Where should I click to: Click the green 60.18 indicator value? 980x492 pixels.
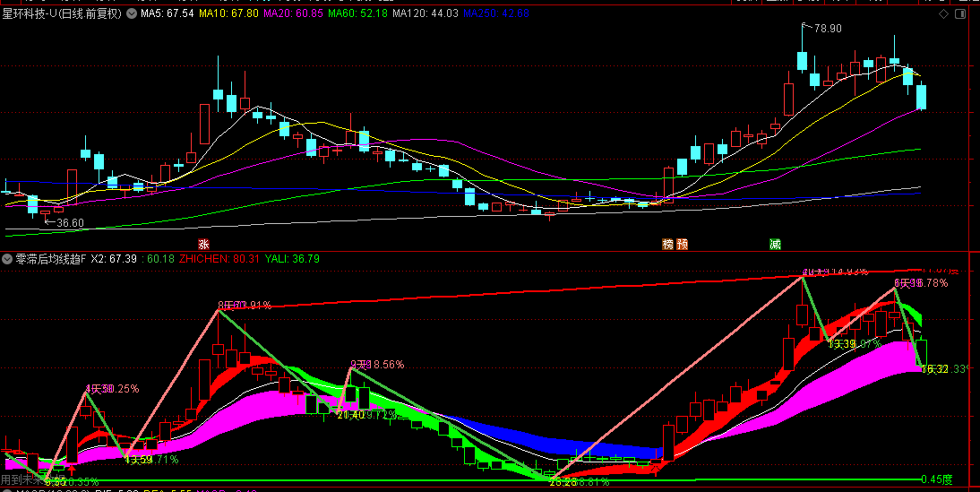pos(159,258)
